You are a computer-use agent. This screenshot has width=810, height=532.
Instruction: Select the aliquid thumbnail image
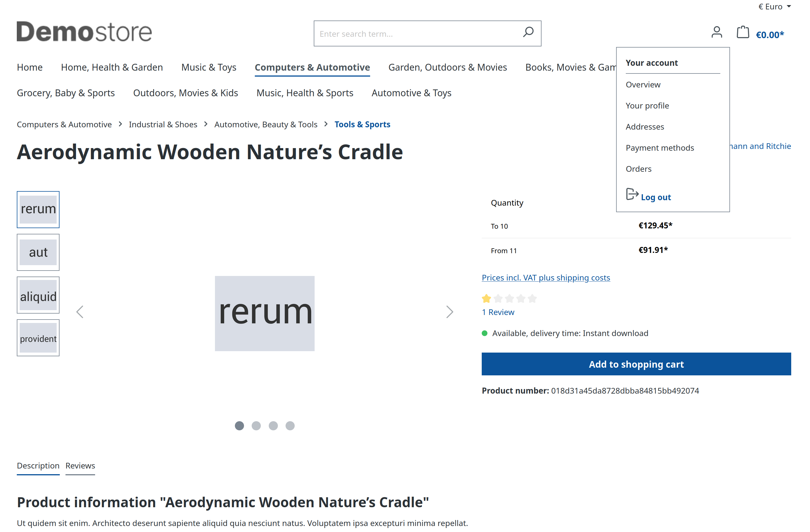(38, 295)
